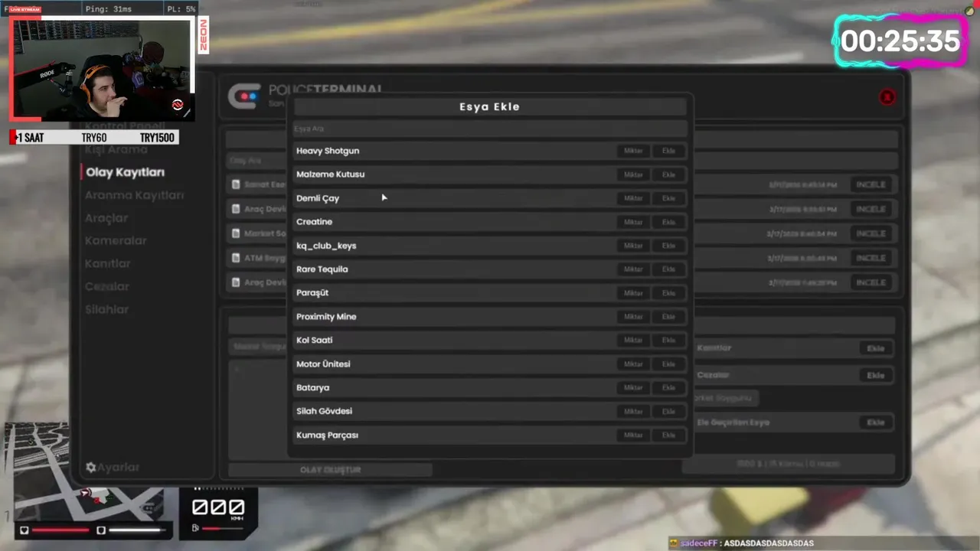This screenshot has width=980, height=551.
Task: Click Miktar field for Motor Ünitesi
Action: pos(633,364)
